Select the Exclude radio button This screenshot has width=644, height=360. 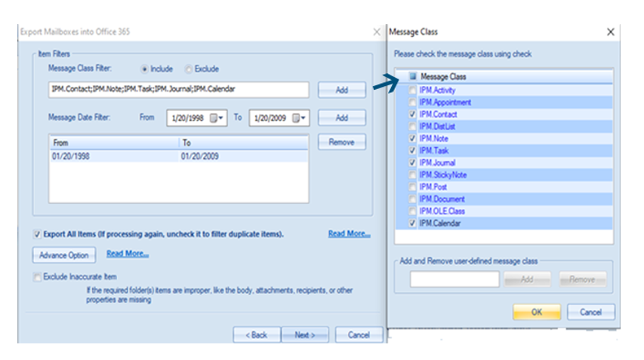click(188, 69)
